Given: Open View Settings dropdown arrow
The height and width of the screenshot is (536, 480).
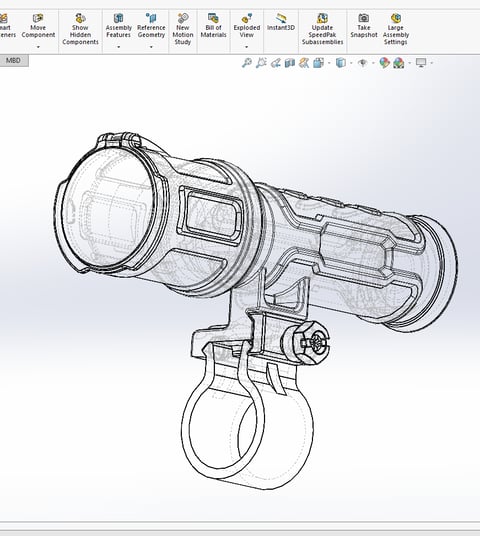Looking at the screenshot, I should click(431, 63).
